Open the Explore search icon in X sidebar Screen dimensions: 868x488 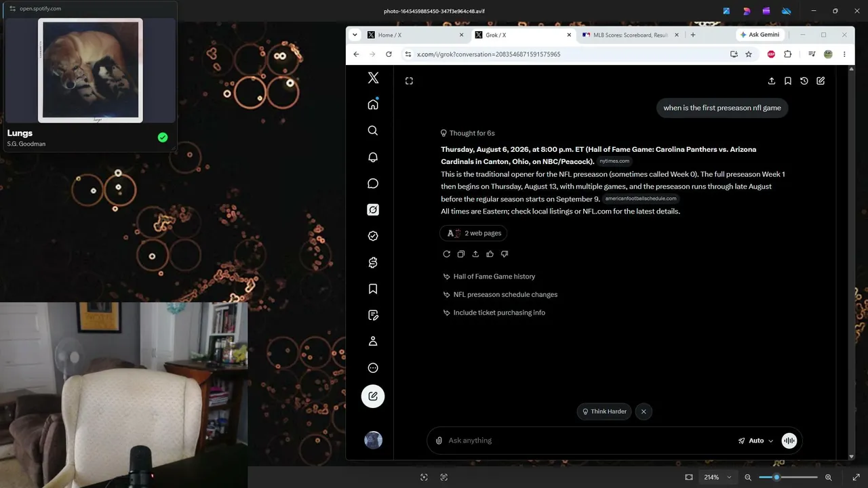pyautogui.click(x=373, y=131)
